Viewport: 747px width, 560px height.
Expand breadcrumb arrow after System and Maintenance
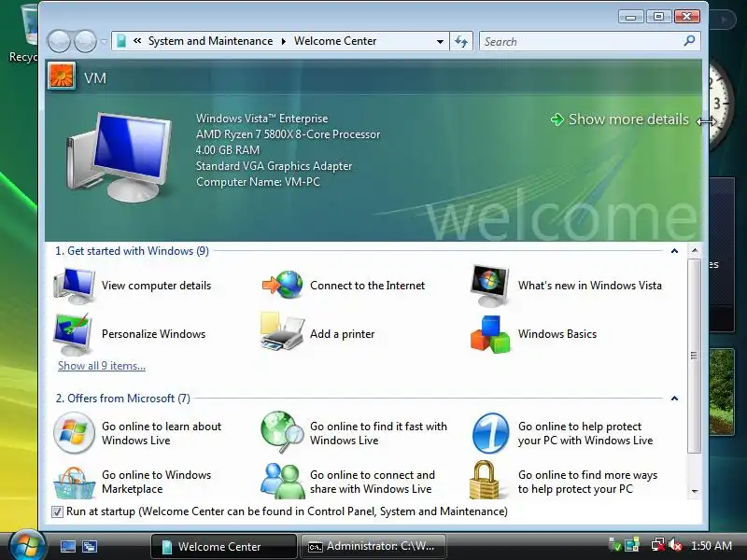click(x=284, y=41)
